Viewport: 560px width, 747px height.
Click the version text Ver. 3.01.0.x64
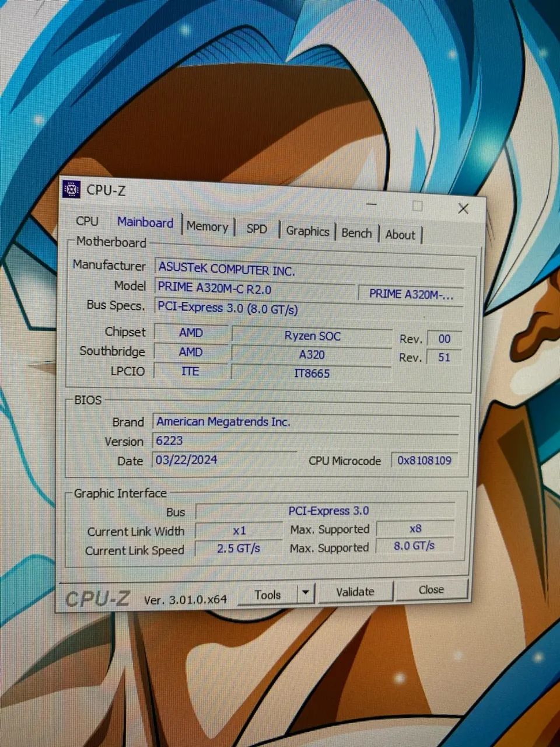click(x=185, y=599)
